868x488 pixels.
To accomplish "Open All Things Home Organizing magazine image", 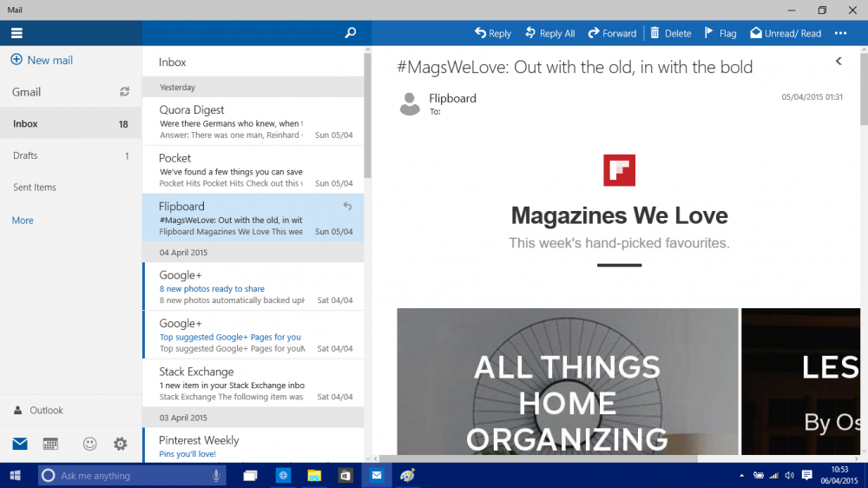I will pos(568,382).
